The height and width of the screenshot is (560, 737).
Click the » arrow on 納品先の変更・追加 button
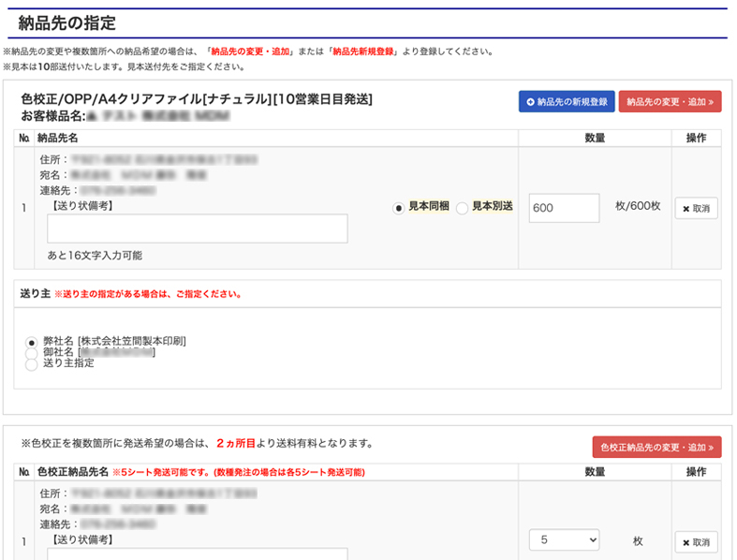[712, 102]
